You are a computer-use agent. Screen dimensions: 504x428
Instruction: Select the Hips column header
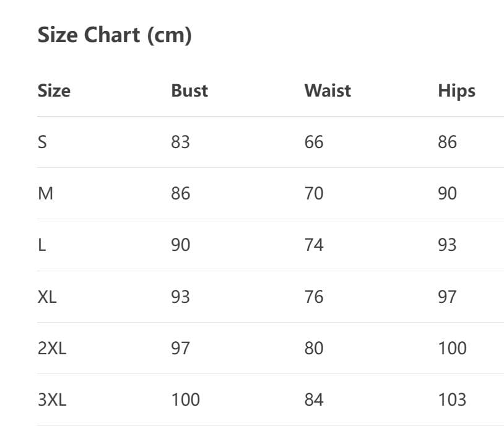pyautogui.click(x=456, y=91)
